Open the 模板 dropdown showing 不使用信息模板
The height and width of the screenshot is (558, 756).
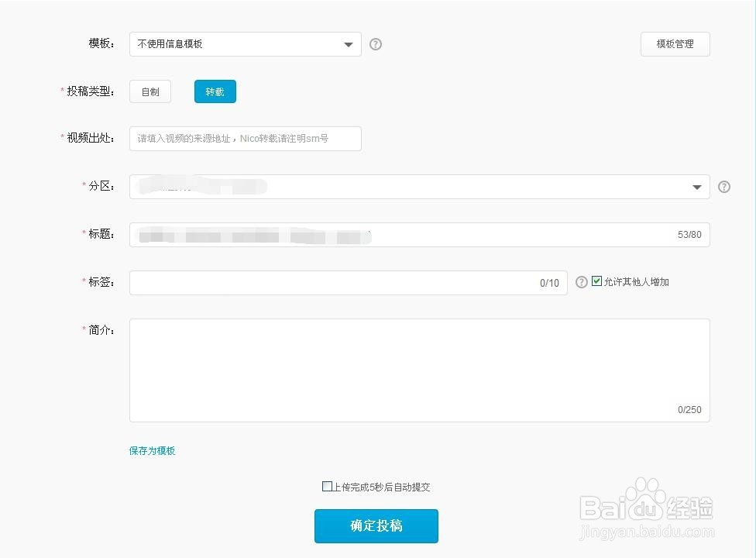click(245, 44)
